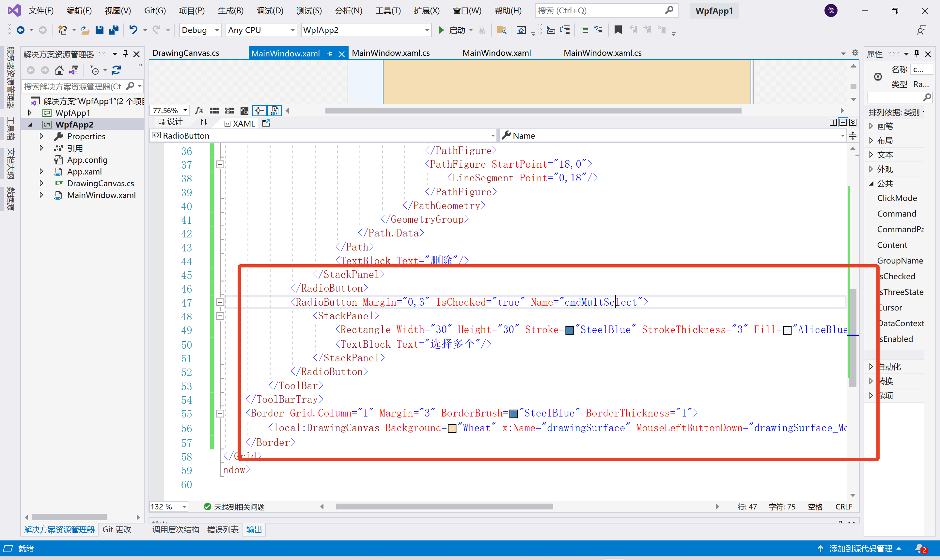Open the 调试(D) menu

point(270,10)
